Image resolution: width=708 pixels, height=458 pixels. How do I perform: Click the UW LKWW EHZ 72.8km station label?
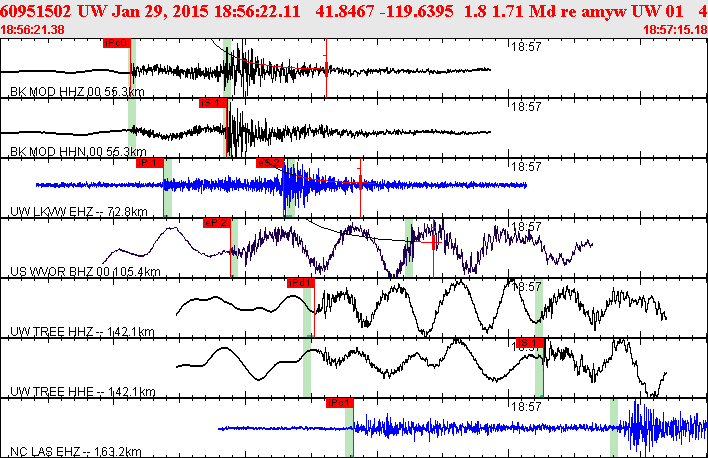pos(79,211)
